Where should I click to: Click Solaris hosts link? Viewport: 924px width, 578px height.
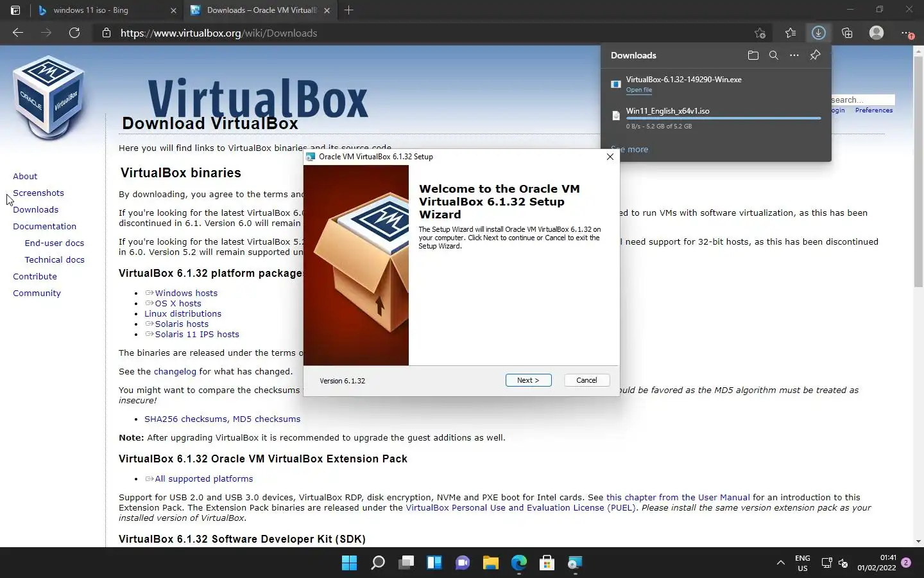coord(182,324)
